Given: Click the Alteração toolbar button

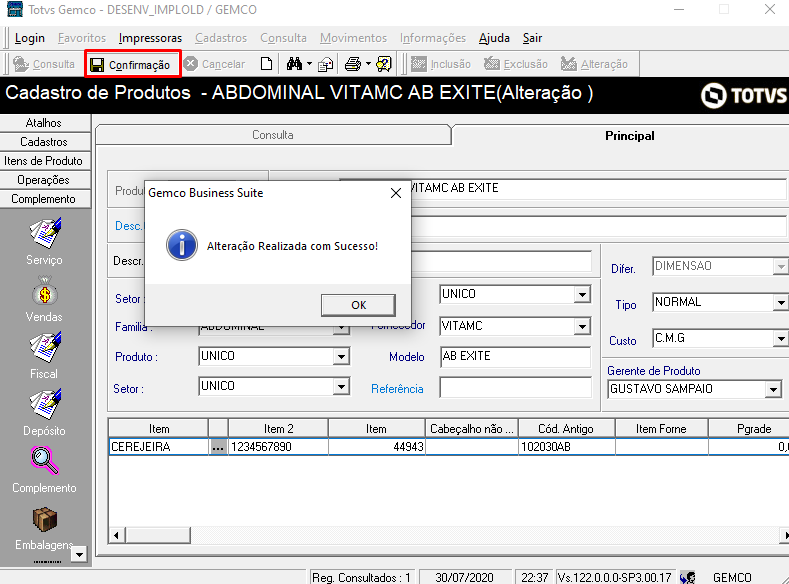Looking at the screenshot, I should click(594, 64).
